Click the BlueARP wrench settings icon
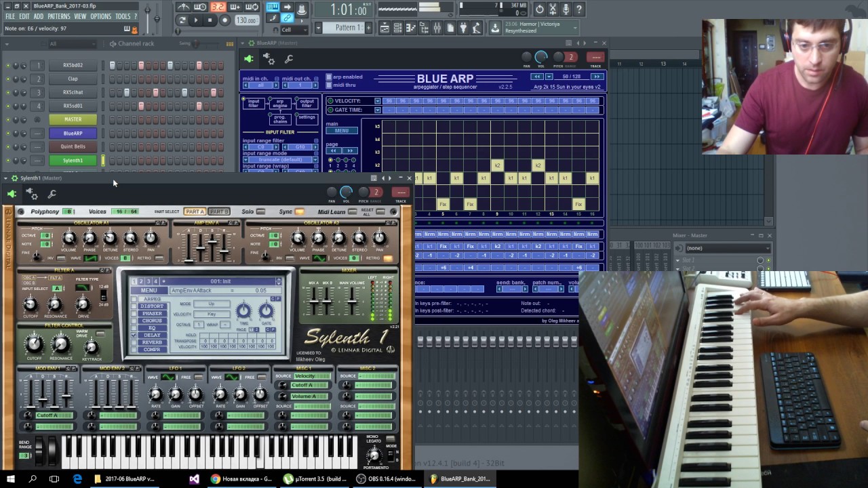The image size is (868, 488). 289,59
